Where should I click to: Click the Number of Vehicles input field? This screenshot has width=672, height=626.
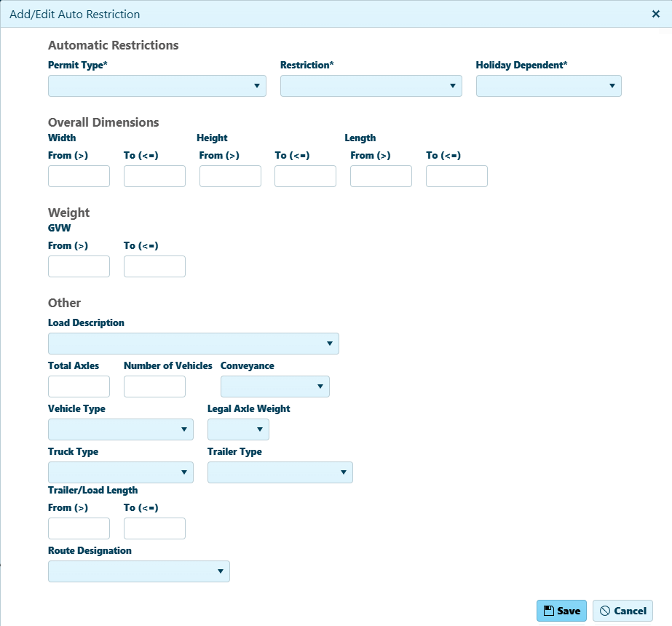coord(154,387)
